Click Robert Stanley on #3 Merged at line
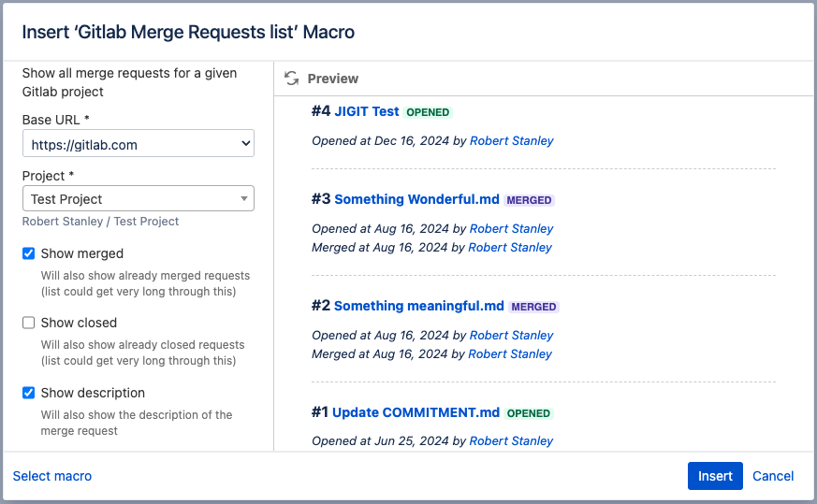The width and height of the screenshot is (817, 504). [510, 248]
